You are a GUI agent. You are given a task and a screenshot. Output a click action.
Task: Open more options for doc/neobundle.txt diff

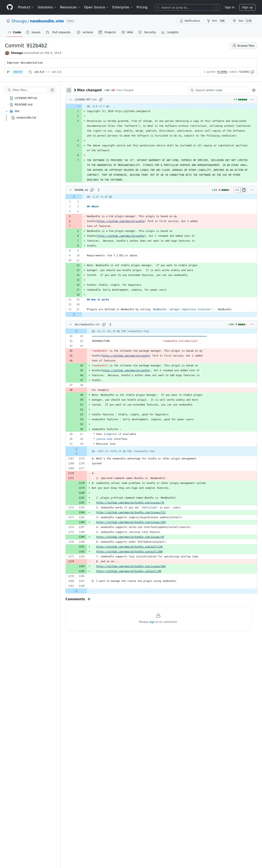click(252, 325)
